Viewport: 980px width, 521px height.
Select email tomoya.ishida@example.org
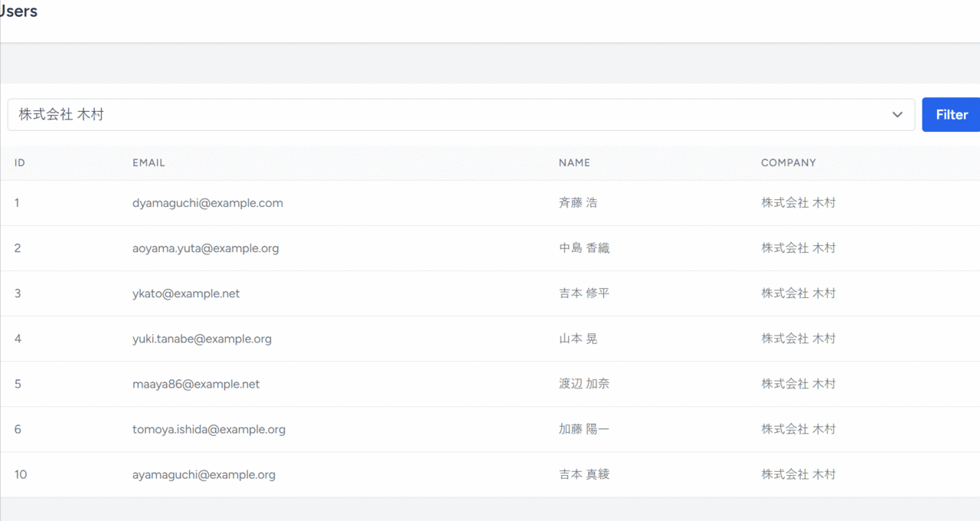pos(209,429)
